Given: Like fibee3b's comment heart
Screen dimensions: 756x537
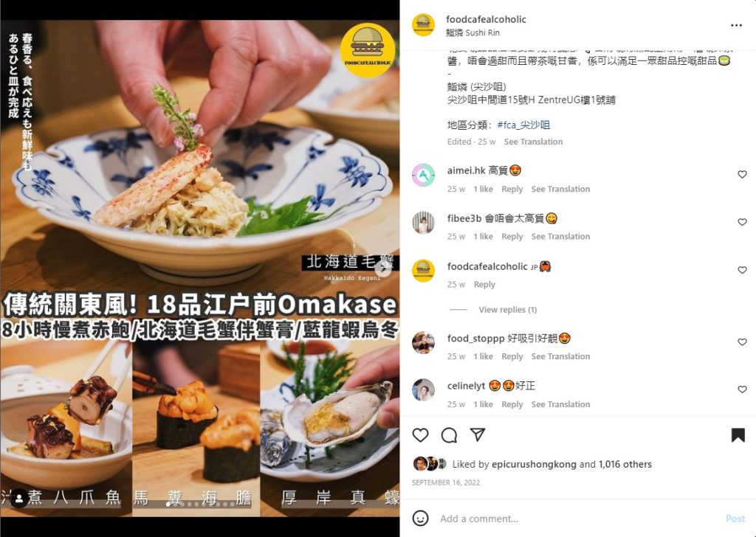Looking at the screenshot, I should [x=742, y=222].
